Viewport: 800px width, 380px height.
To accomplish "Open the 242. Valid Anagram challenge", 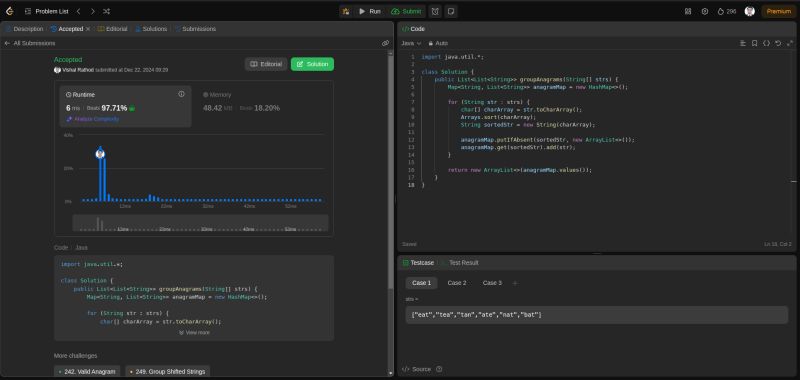I will 87,372.
